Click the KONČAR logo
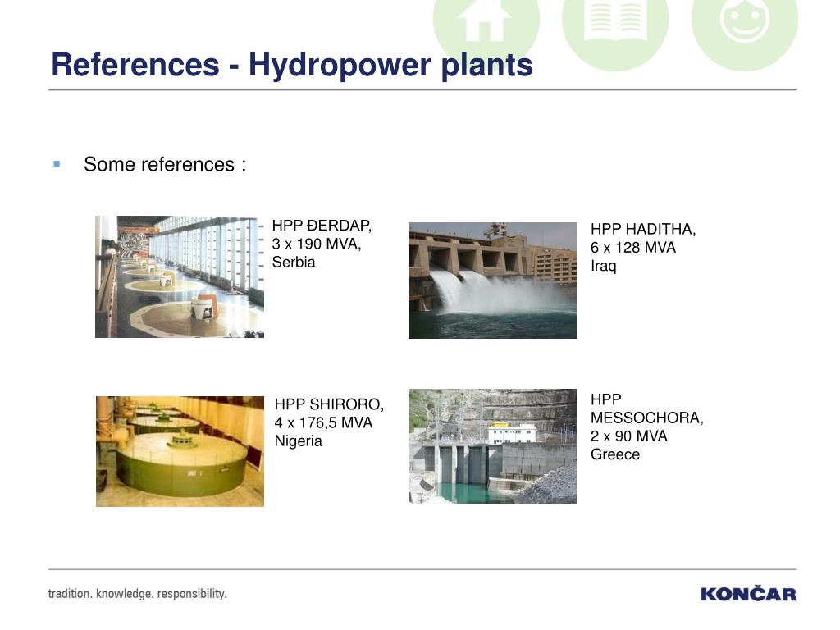The image size is (840, 630). (747, 594)
